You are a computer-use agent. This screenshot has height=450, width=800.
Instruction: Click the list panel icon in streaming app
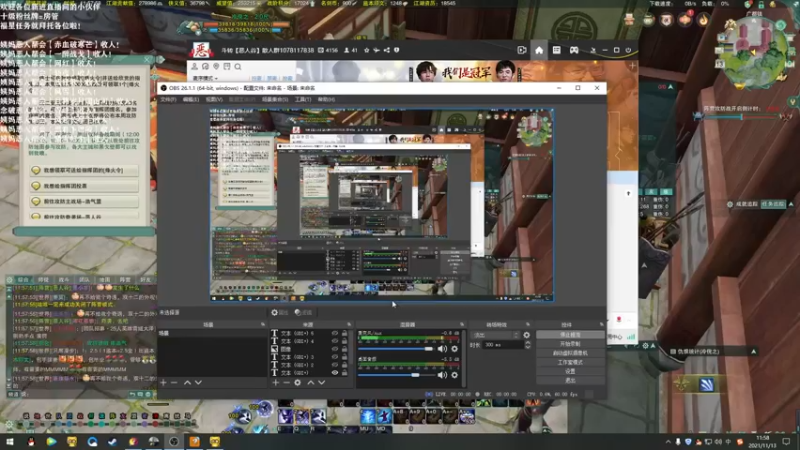tap(557, 50)
